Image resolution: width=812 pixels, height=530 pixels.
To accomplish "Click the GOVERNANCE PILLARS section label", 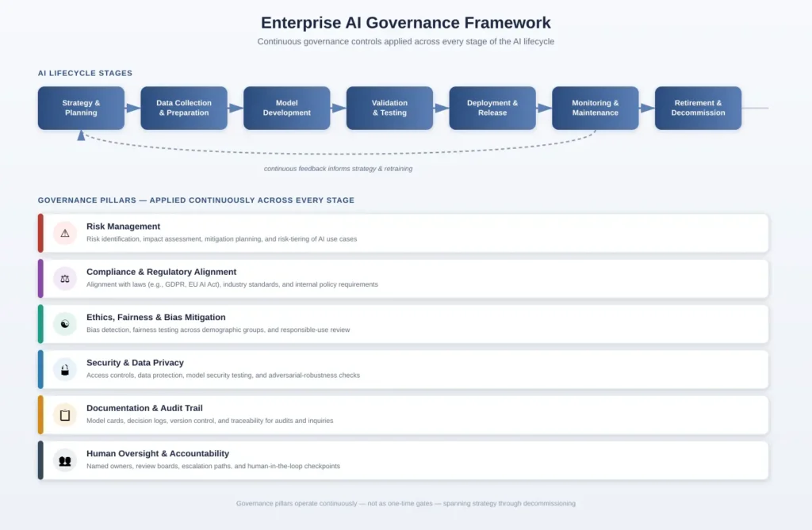I will tap(196, 200).
